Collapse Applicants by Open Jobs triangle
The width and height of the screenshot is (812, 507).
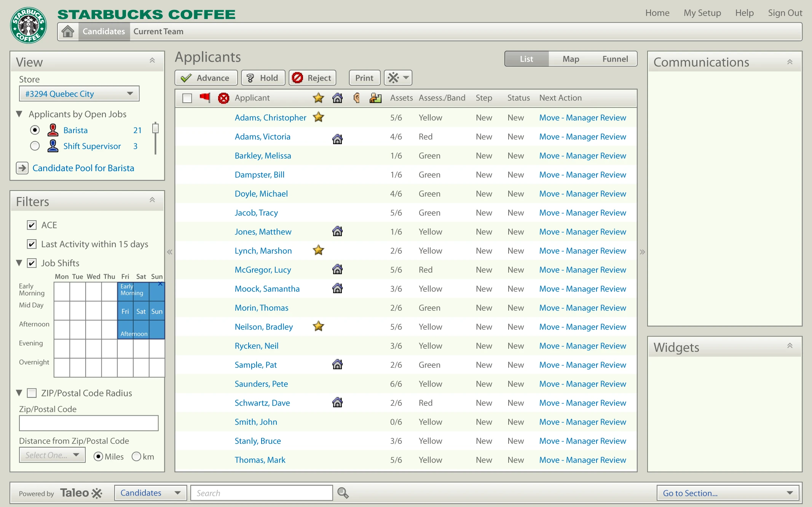19,114
